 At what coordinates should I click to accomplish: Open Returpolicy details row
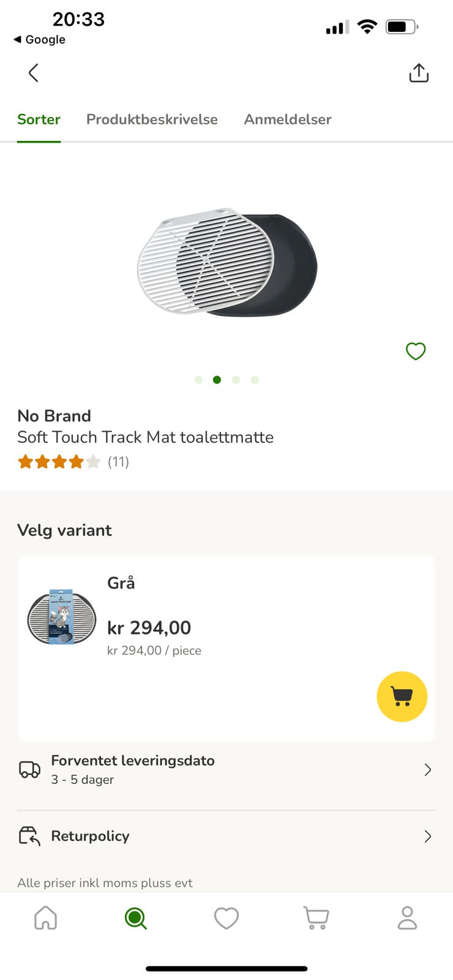pos(90,836)
